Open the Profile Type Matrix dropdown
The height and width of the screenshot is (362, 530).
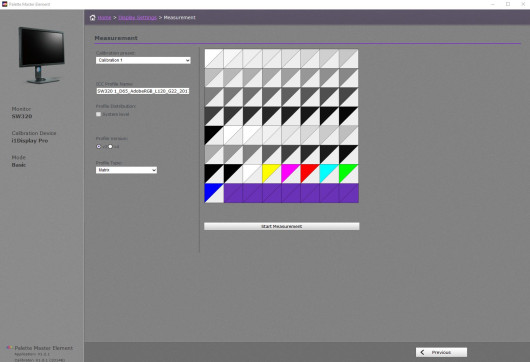pyautogui.click(x=126, y=170)
